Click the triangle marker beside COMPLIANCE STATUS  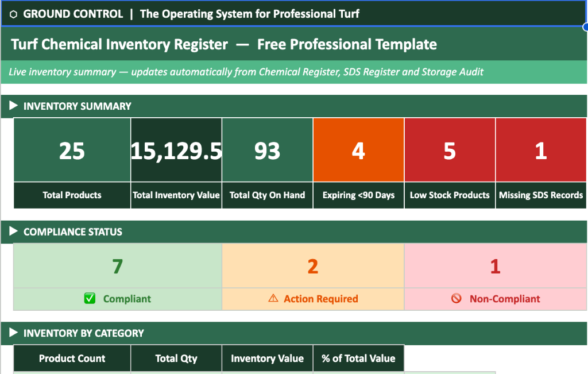pyautogui.click(x=14, y=231)
